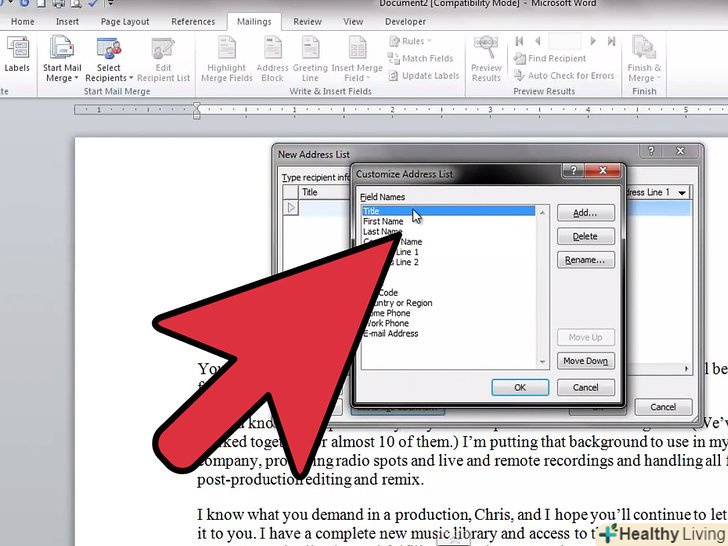Click the Rename... button
The width and height of the screenshot is (728, 546).
[585, 260]
